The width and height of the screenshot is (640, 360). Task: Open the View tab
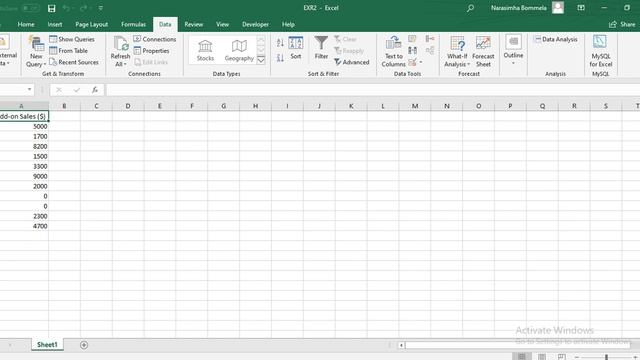coord(222,24)
